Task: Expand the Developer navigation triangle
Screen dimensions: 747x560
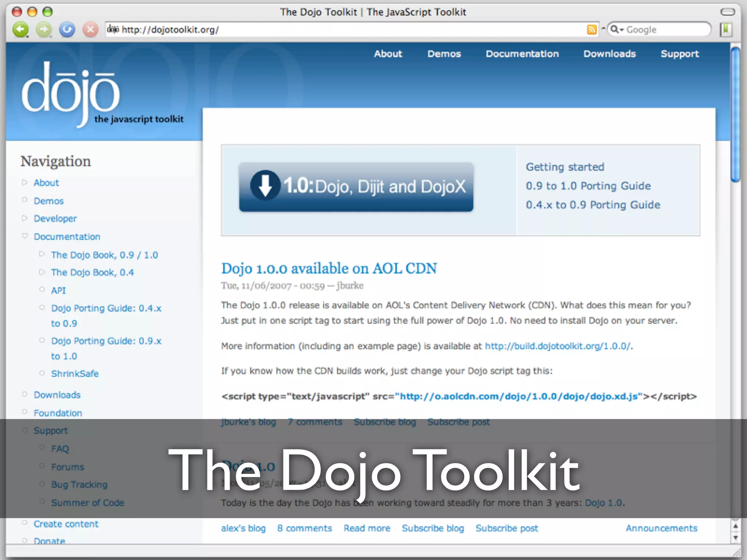Action: click(24, 218)
